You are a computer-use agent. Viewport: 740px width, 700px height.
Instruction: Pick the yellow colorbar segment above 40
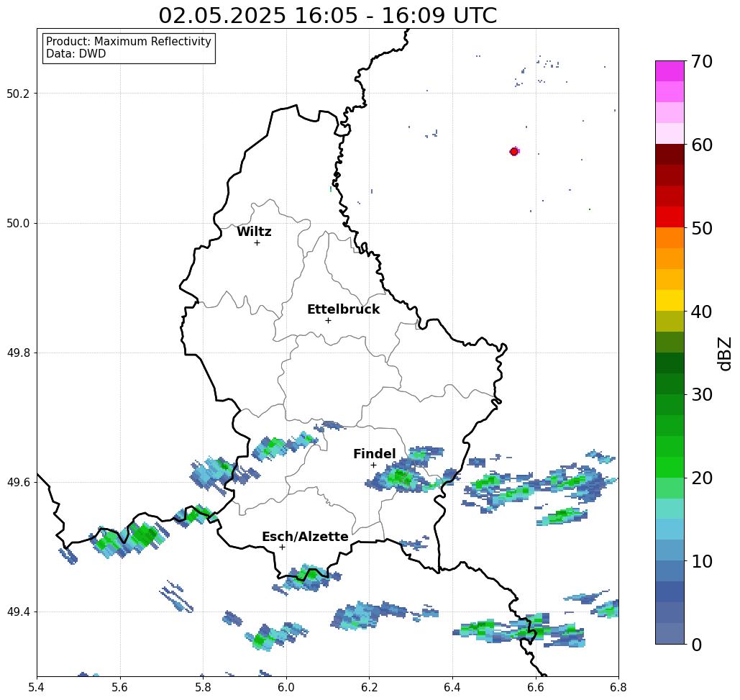point(670,300)
